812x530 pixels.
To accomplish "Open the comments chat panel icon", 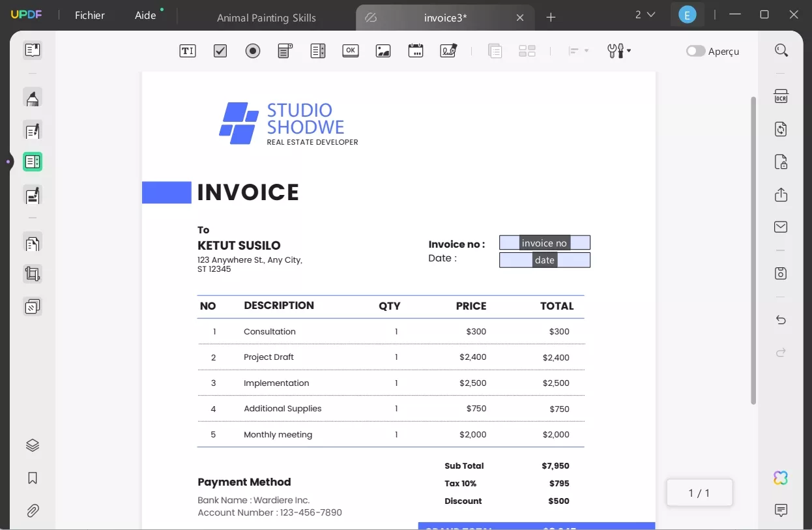I will 781,510.
